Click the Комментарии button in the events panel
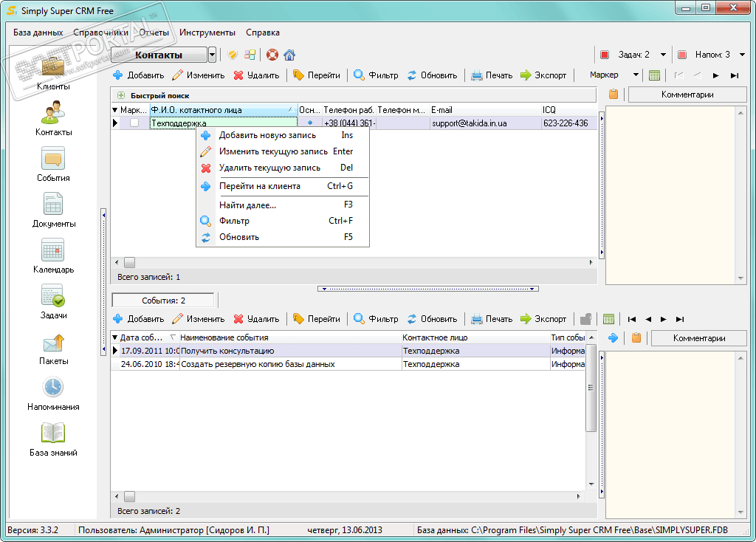The image size is (756, 542). (x=699, y=338)
